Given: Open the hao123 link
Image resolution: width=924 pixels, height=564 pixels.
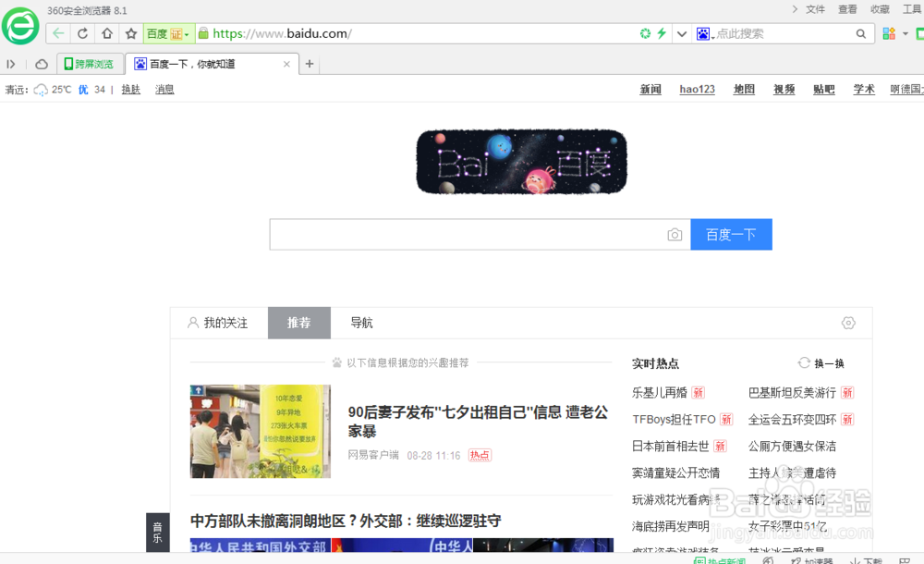Looking at the screenshot, I should click(697, 89).
